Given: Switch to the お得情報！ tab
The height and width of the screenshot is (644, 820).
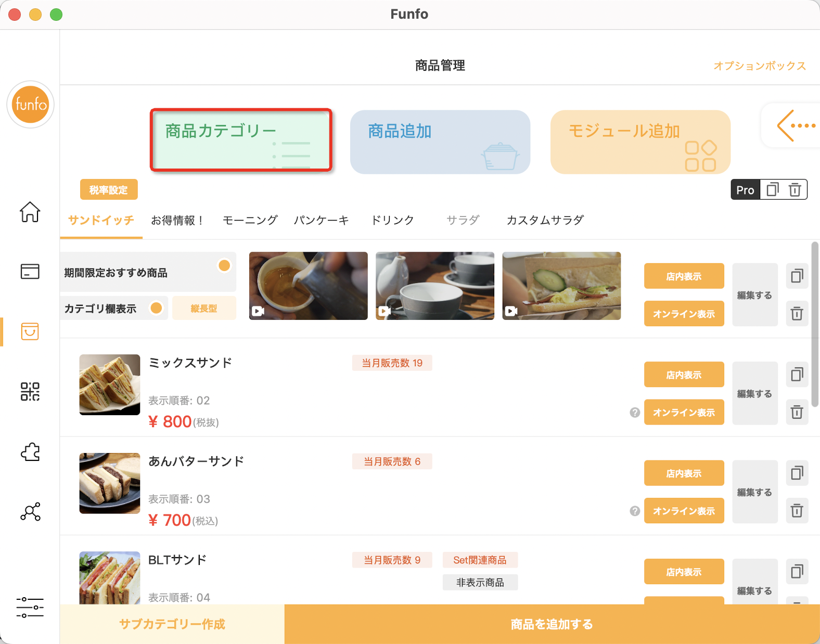Looking at the screenshot, I should [178, 220].
